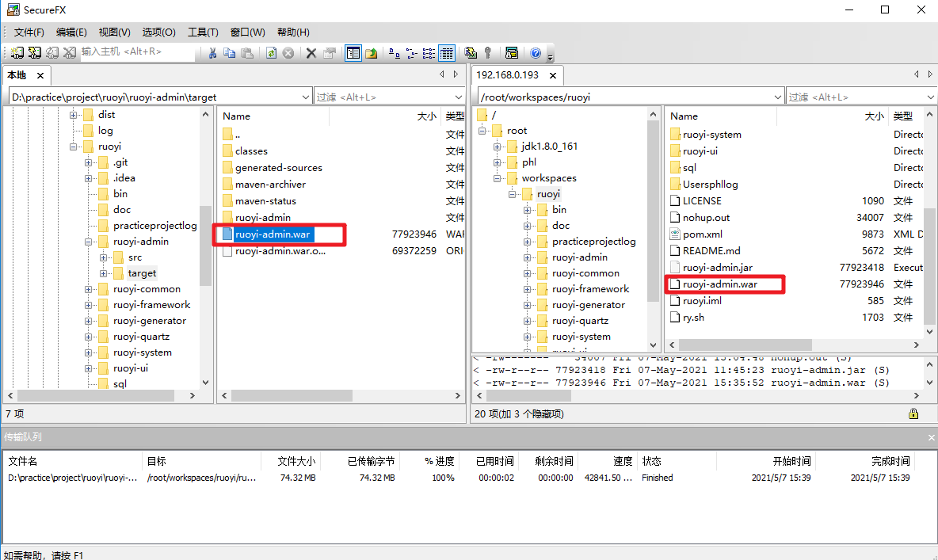Open the 视图(V) menu
The width and height of the screenshot is (938, 560).
[x=114, y=32]
